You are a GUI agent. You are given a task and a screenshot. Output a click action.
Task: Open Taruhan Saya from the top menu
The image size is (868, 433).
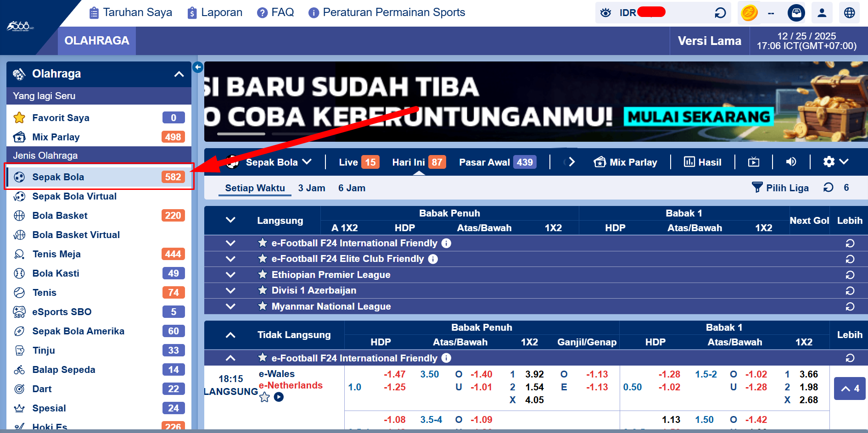tap(130, 12)
